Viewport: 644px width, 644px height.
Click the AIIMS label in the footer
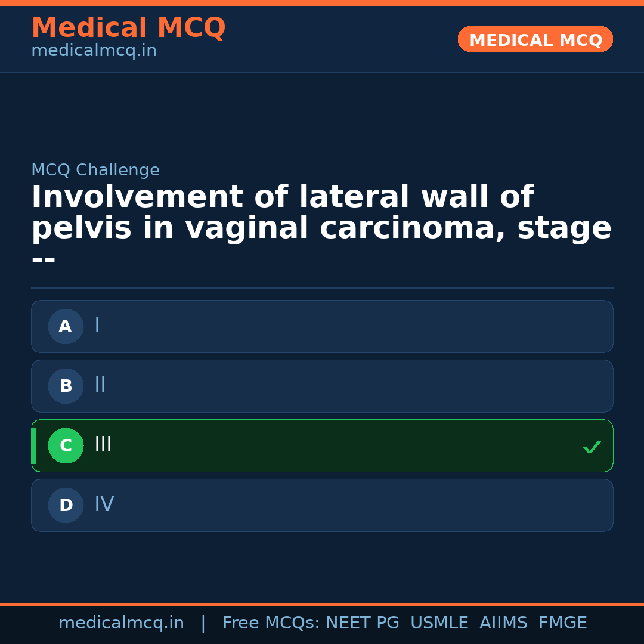tap(504, 622)
